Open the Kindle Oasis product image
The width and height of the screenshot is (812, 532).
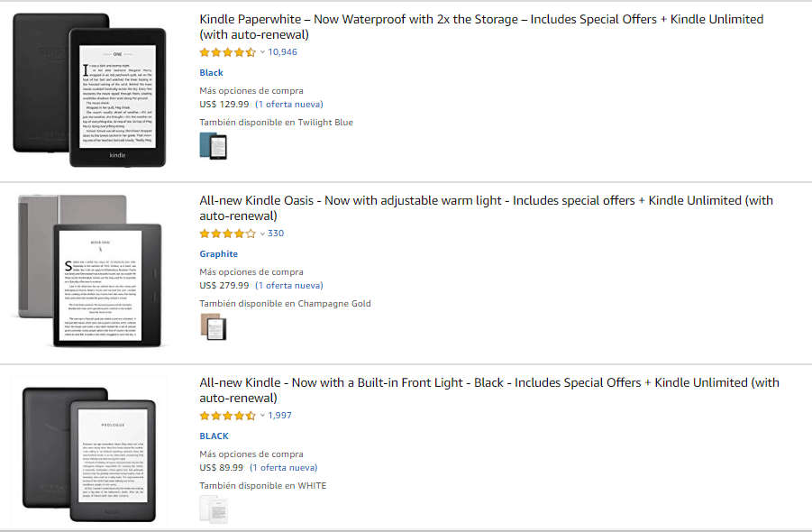coord(89,271)
